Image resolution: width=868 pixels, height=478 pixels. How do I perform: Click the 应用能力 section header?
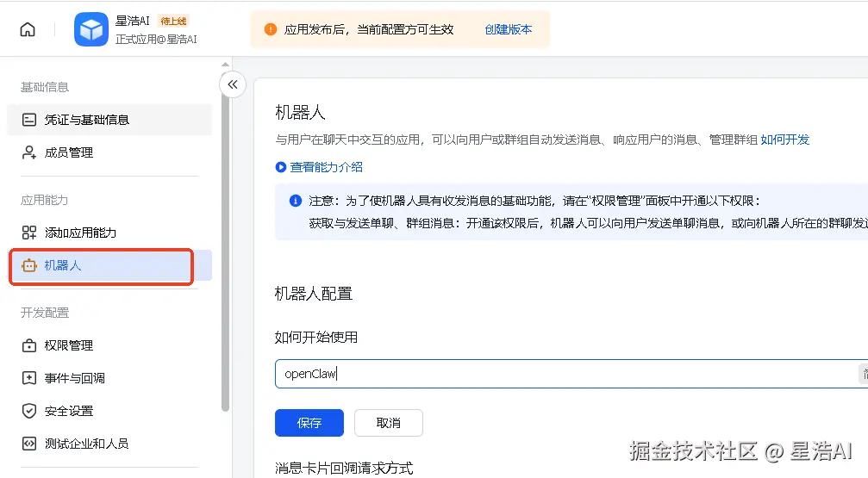tap(44, 200)
